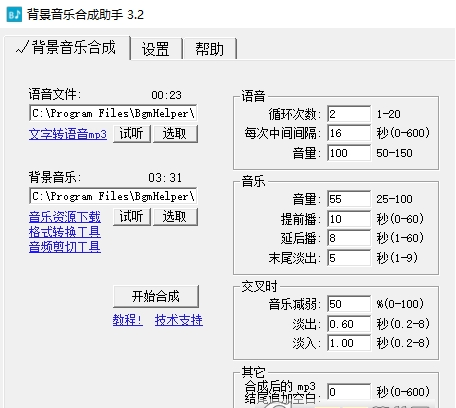Screen dimensions: 456x408
Task: Switch to the 设置 tab
Action: coord(156,49)
